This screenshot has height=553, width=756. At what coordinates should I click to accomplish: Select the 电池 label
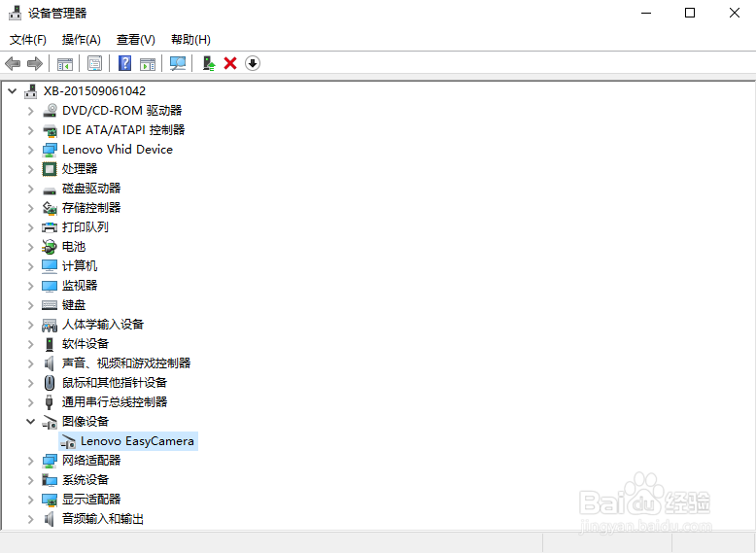click(74, 246)
